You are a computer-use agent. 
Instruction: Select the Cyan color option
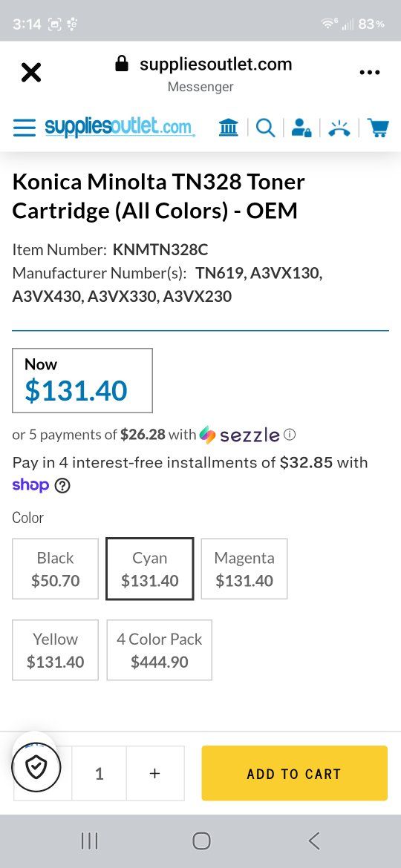point(149,568)
